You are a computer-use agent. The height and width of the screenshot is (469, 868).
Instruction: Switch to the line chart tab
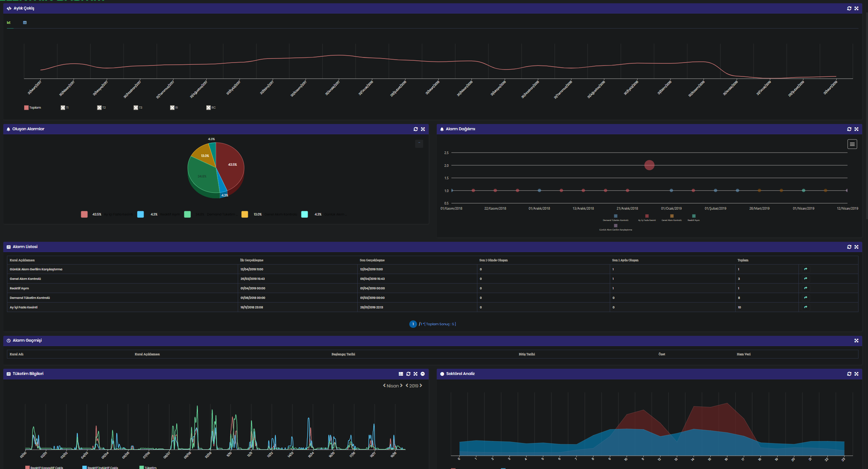pyautogui.click(x=9, y=23)
